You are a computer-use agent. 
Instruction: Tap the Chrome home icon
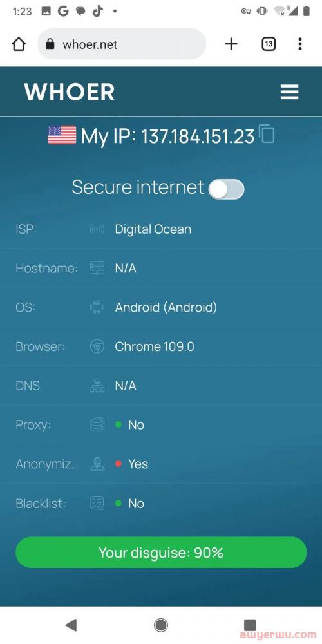tap(19, 44)
